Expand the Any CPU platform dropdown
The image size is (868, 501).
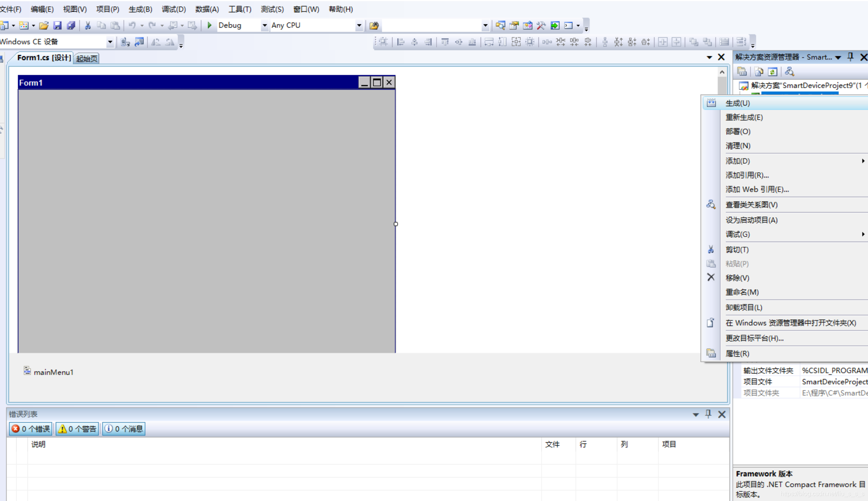point(359,26)
